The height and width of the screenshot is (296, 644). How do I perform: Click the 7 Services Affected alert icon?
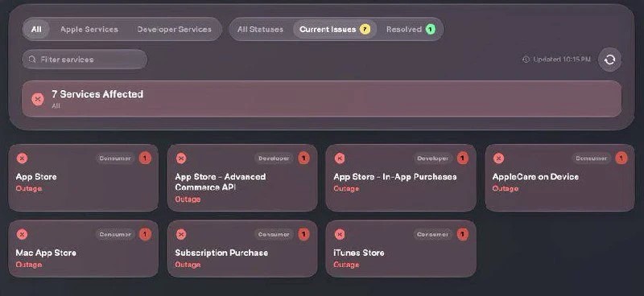tap(38, 100)
